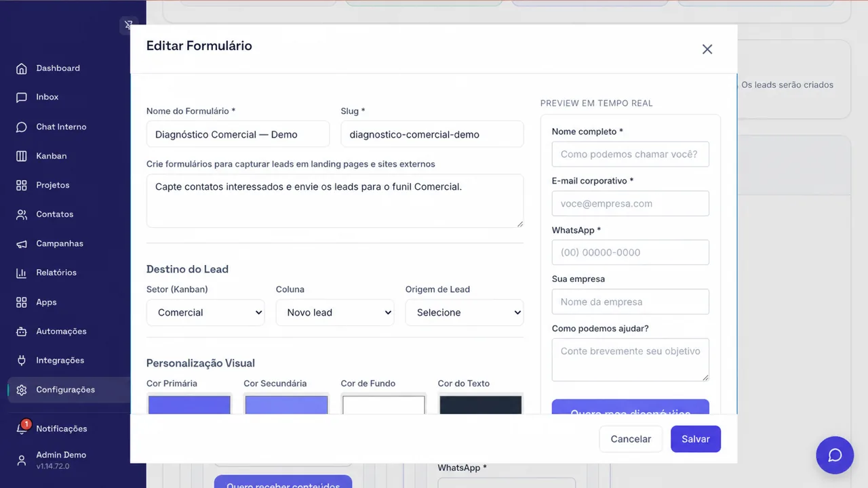Click the preview Nome completo field
Image resolution: width=868 pixels, height=488 pixels.
[x=631, y=154]
